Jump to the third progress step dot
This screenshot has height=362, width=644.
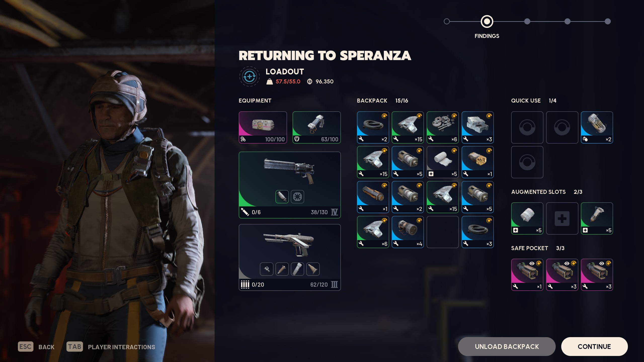tap(527, 21)
